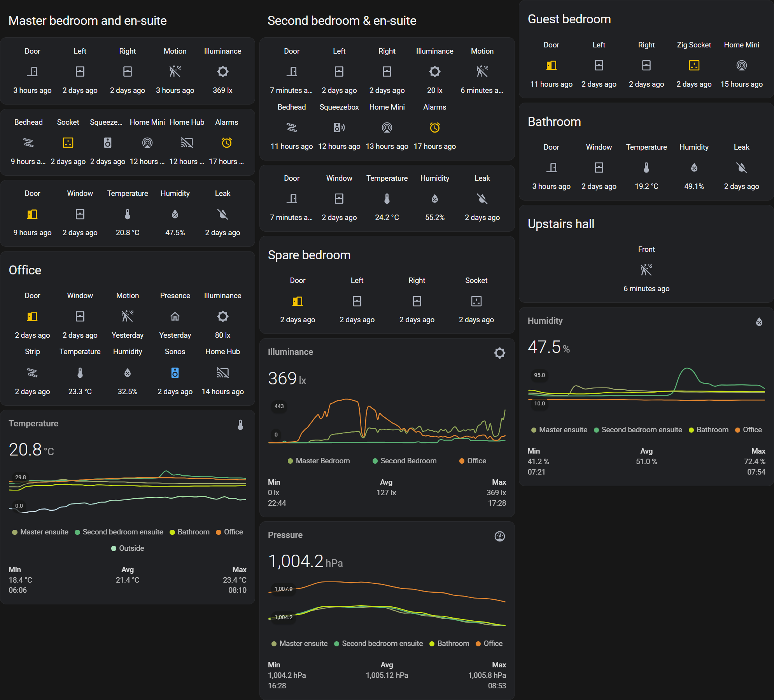
Task: Click the Master bedroom Door sensor icon
Action: [32, 72]
